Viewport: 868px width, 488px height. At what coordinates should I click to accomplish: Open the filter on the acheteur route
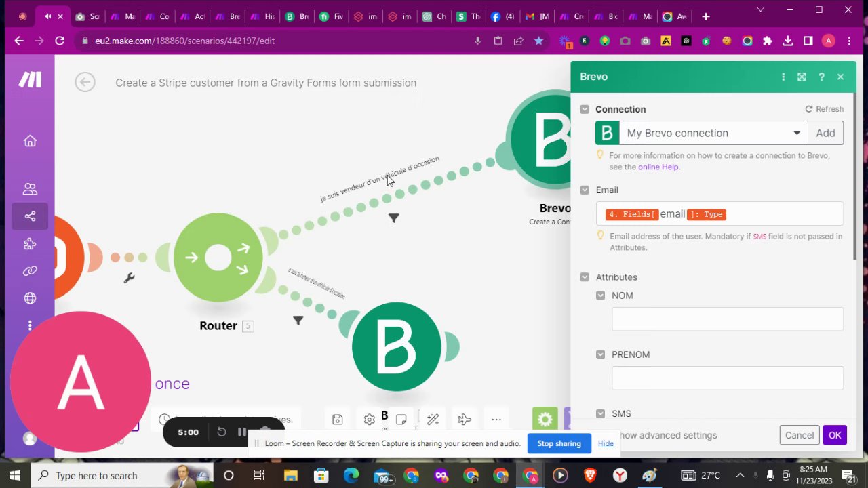(298, 320)
